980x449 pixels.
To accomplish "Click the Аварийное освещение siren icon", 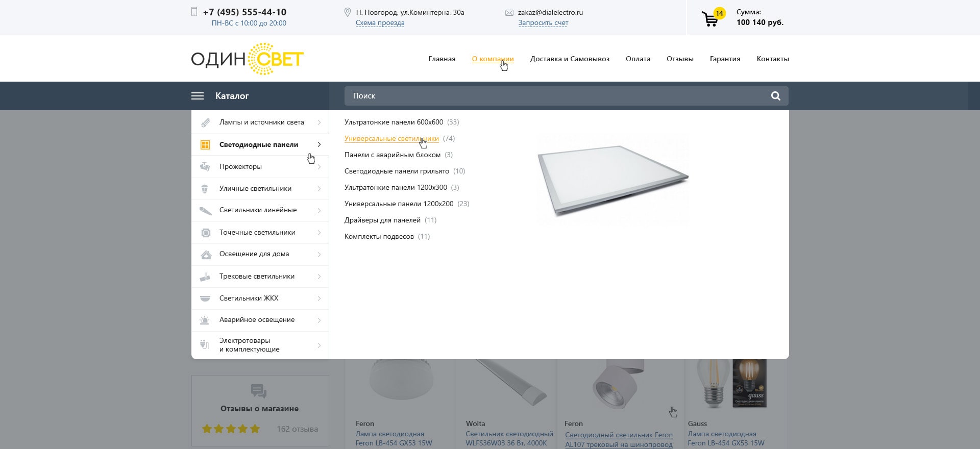I will click(205, 320).
